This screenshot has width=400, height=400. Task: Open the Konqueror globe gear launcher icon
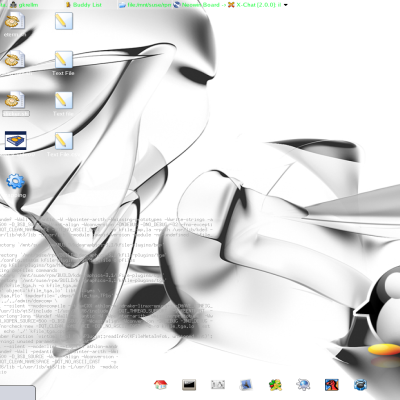(303, 385)
